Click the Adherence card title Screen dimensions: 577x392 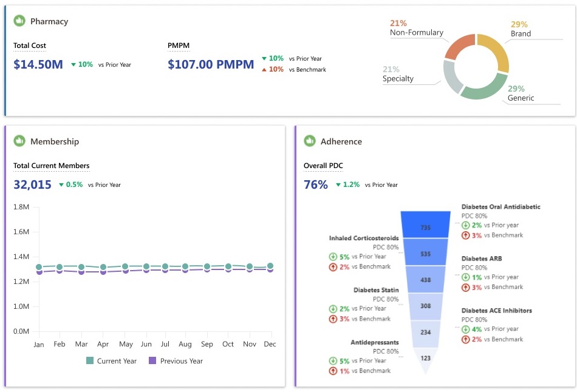(x=341, y=141)
